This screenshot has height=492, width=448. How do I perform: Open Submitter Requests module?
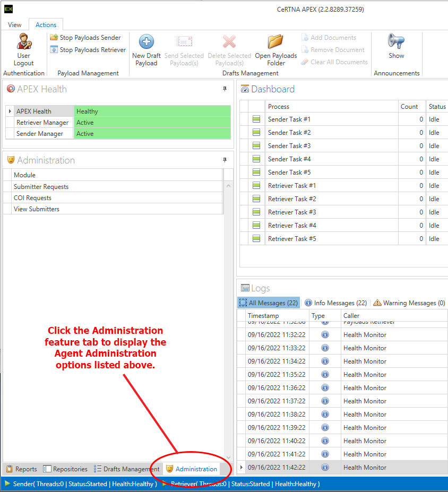(41, 187)
